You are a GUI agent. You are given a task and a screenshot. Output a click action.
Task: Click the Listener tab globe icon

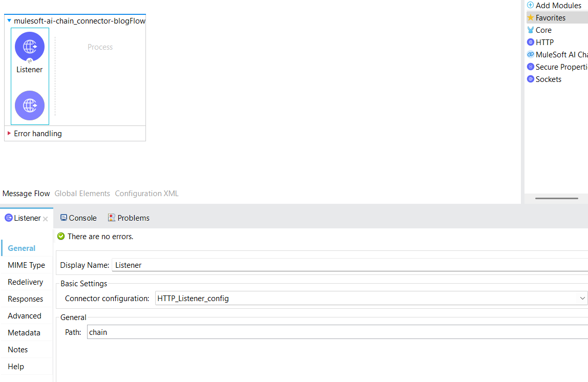[x=9, y=218]
